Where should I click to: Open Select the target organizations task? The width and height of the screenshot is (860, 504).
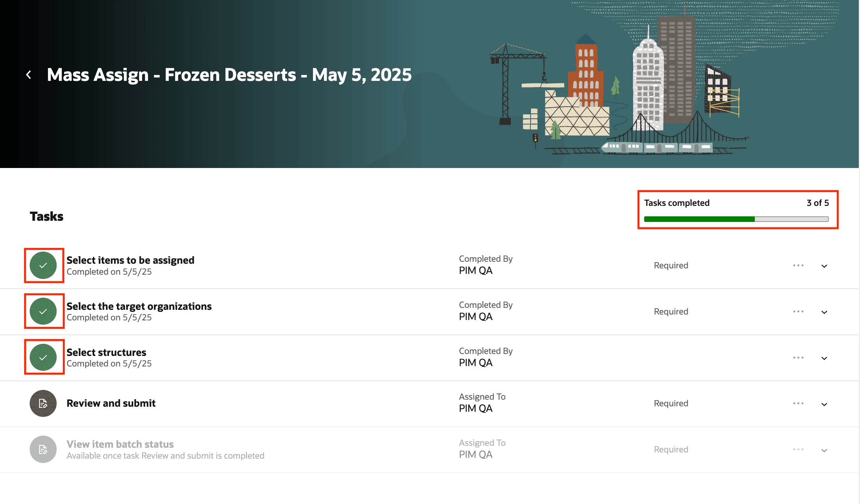139,306
